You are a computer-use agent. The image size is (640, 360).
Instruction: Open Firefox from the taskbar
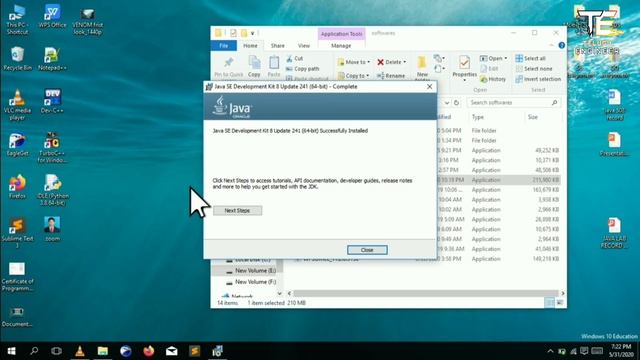tap(149, 351)
